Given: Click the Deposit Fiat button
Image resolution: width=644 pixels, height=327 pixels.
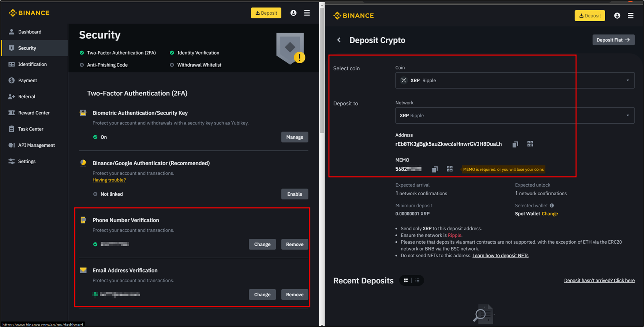Looking at the screenshot, I should pos(613,40).
